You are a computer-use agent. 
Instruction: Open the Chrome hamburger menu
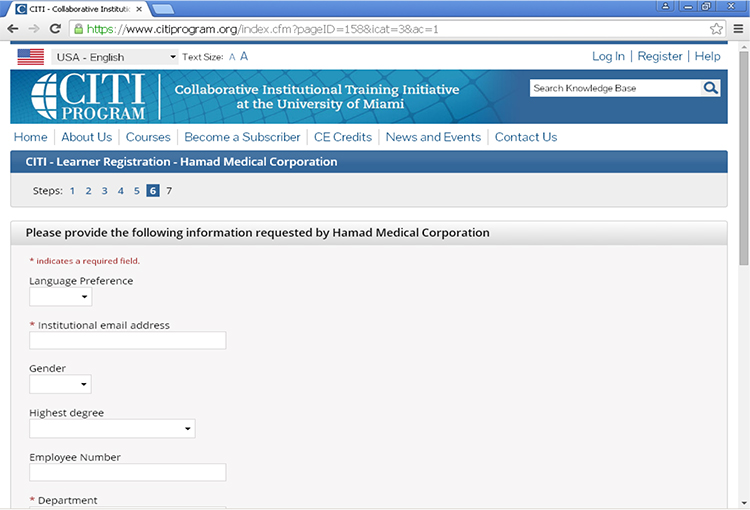point(739,29)
